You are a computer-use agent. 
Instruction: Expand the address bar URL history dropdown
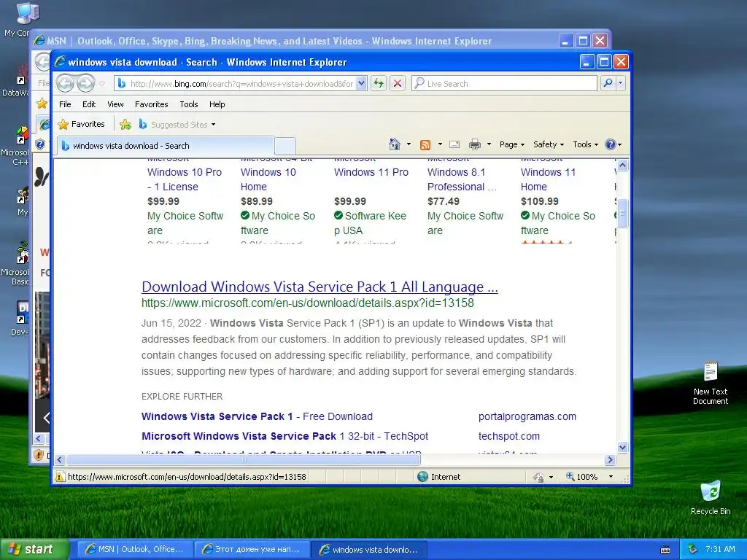tap(361, 83)
